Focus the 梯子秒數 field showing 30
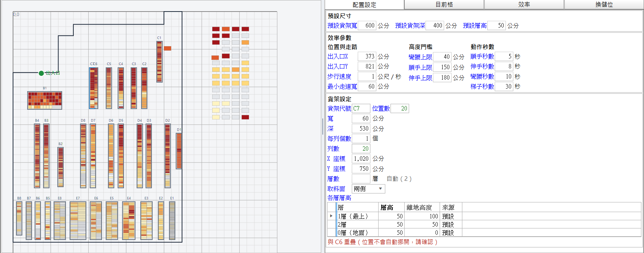Screen dimensions: 644x253 [x=504, y=86]
